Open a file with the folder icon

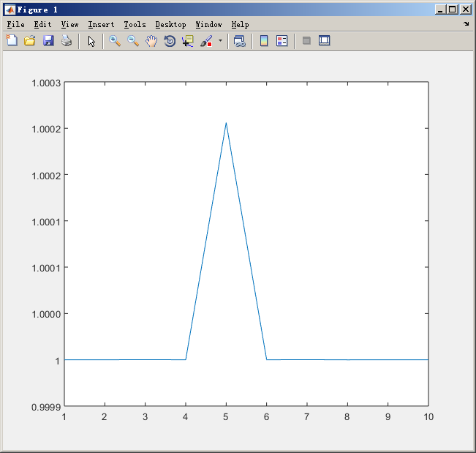pyautogui.click(x=30, y=40)
